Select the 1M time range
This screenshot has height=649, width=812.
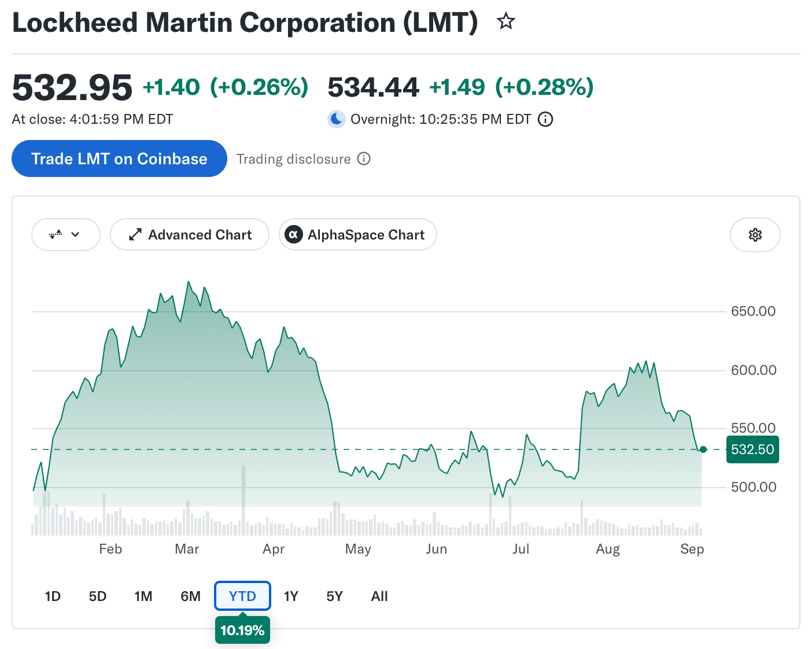(x=143, y=596)
